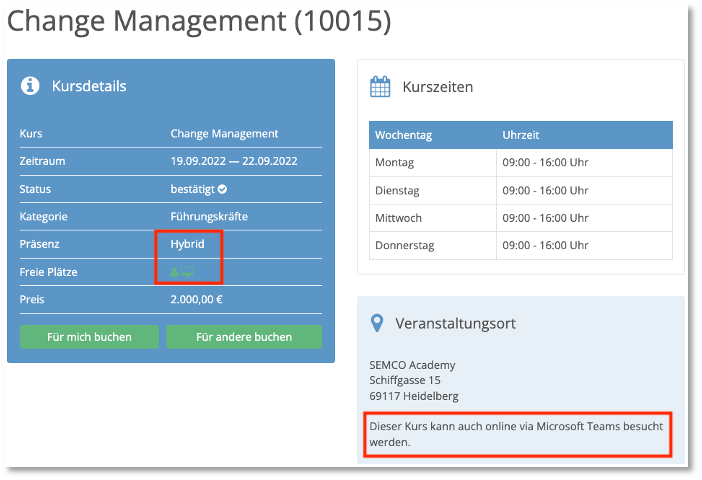Click the Kurszeiten calendar icon
Viewport: 702px width, 480px height.
click(x=380, y=86)
